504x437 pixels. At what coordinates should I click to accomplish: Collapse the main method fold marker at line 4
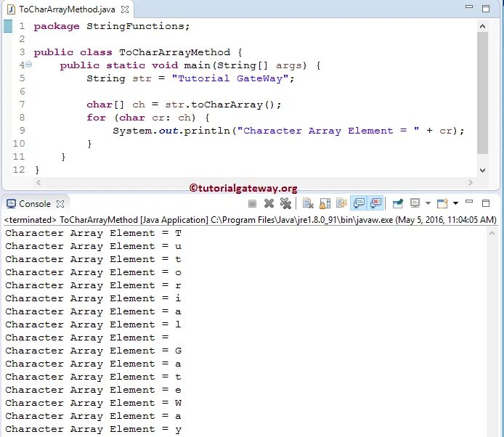[28, 65]
